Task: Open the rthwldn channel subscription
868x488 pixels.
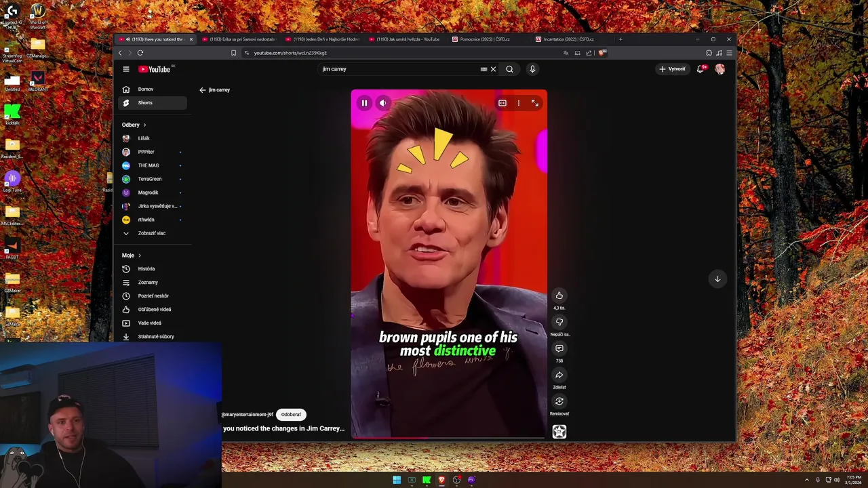Action: pyautogui.click(x=153, y=220)
